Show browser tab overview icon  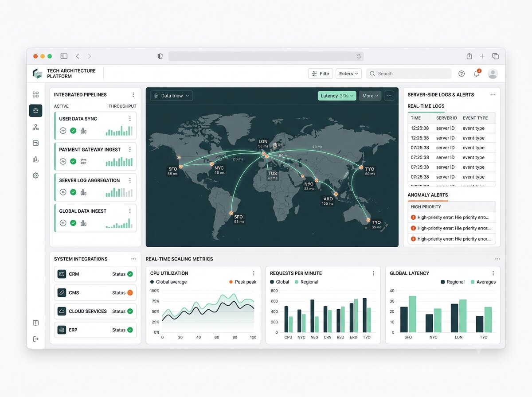pos(495,56)
